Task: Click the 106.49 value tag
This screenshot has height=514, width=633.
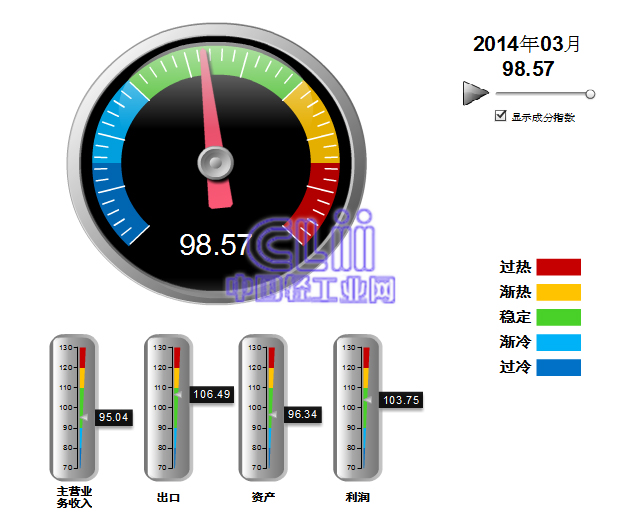Action: pos(211,394)
